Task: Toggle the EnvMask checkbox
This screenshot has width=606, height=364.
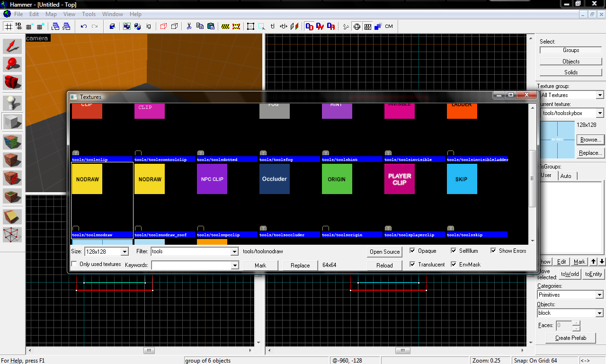Action: pyautogui.click(x=454, y=265)
